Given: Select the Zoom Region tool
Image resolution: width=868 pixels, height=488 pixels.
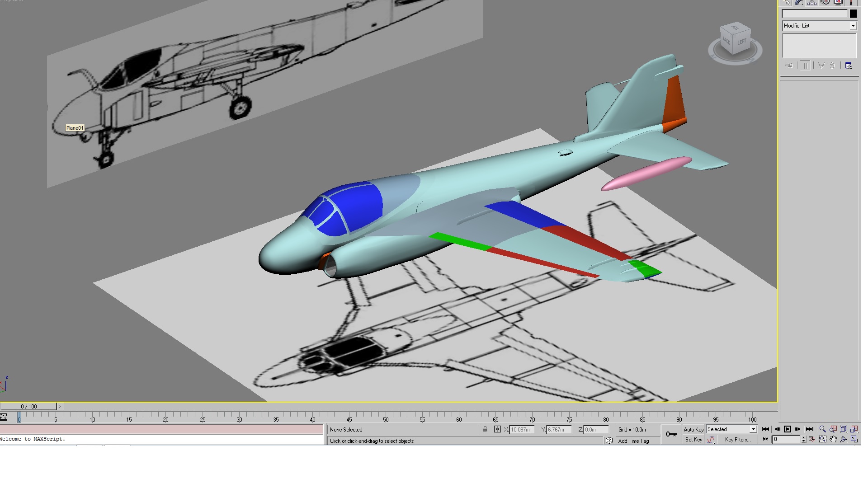Looking at the screenshot, I should (823, 439).
